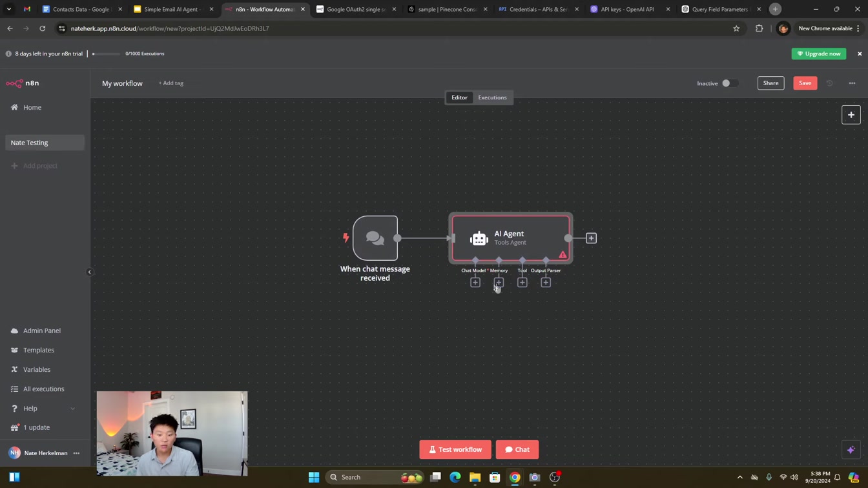Click Add tag
Viewport: 868px width, 488px height.
[x=171, y=83]
